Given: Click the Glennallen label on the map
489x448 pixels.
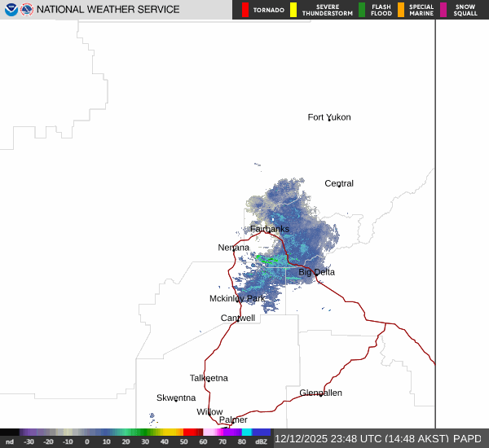Looking at the screenshot, I should pos(320,393).
